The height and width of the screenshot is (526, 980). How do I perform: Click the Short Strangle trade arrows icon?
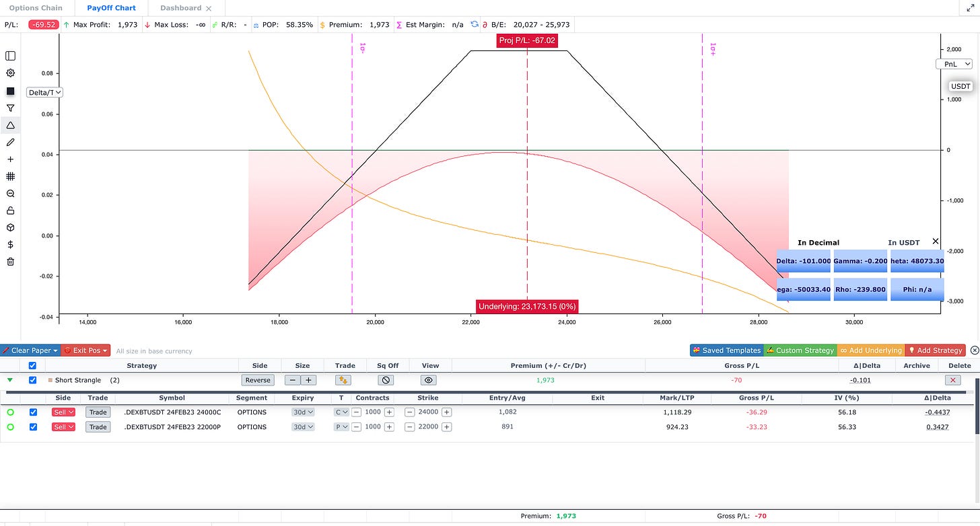343,380
